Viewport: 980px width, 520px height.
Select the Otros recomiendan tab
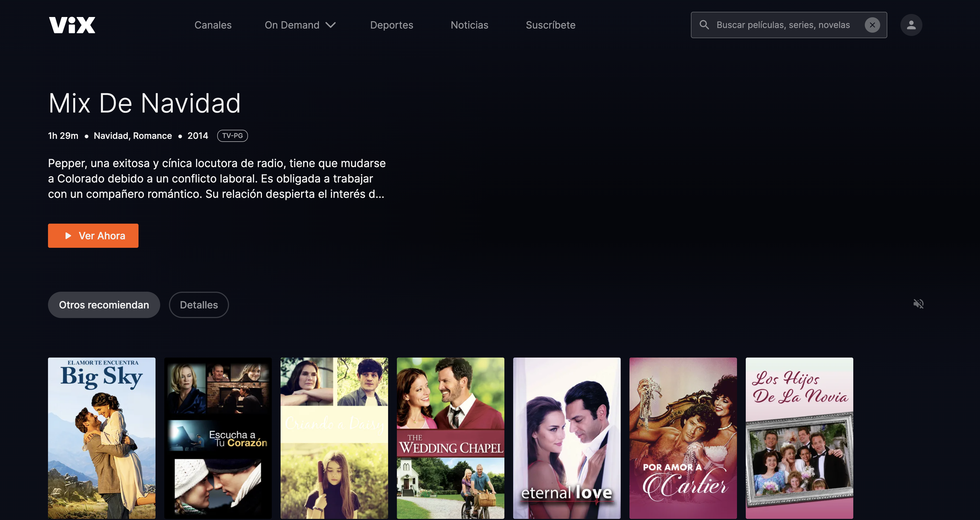[x=104, y=305]
